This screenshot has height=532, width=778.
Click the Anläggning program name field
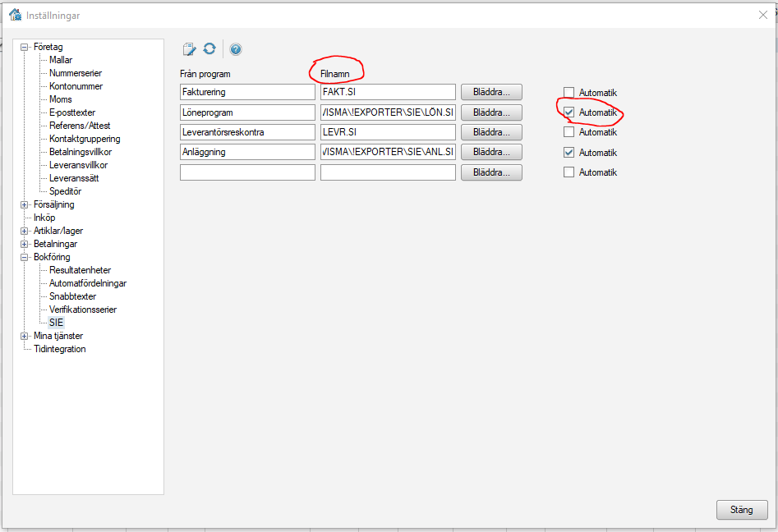pos(247,152)
